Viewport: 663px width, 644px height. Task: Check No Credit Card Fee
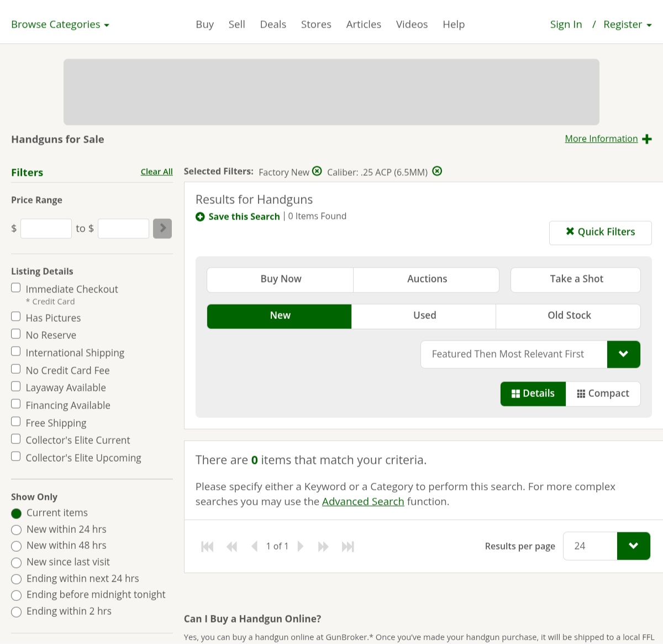click(x=16, y=369)
